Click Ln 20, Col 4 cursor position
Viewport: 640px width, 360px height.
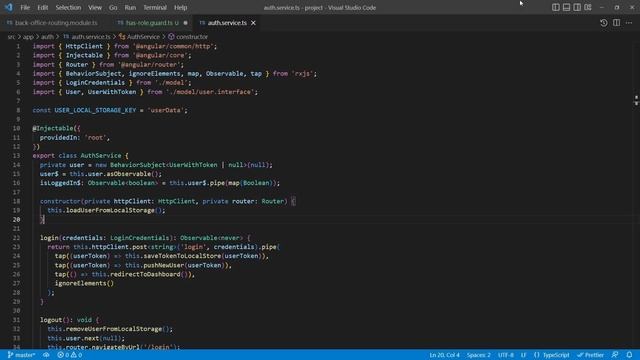pos(444,355)
